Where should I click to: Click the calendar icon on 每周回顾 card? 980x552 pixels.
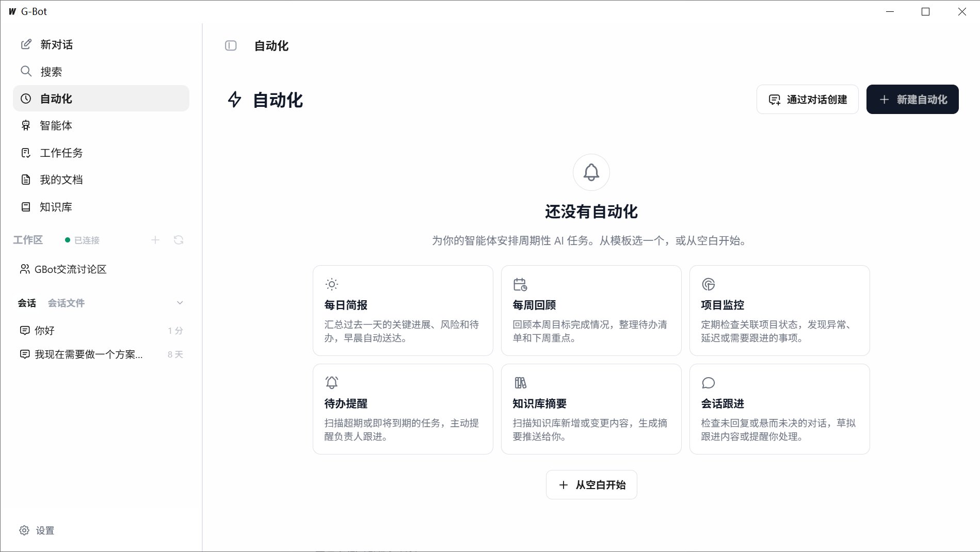click(520, 284)
